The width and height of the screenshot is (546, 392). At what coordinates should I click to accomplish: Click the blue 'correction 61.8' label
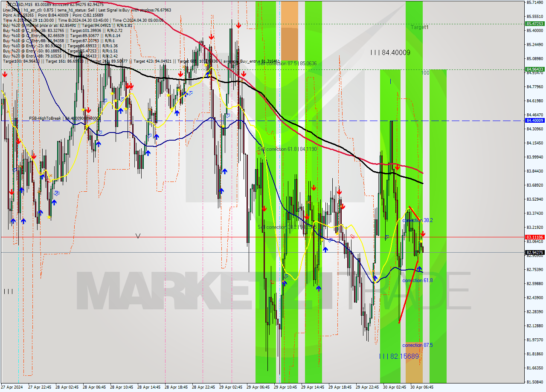[417, 280]
